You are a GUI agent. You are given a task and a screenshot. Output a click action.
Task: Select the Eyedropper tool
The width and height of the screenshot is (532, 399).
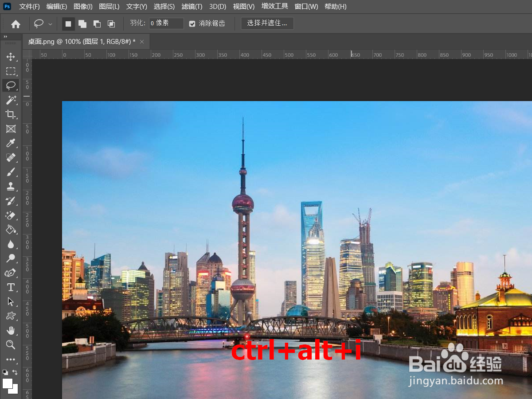pos(11,143)
